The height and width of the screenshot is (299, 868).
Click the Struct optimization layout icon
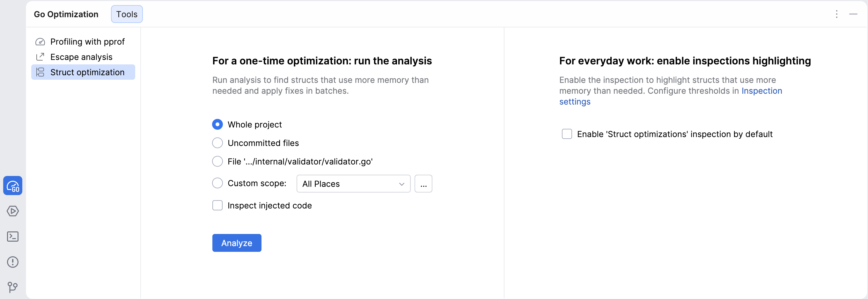(x=40, y=72)
